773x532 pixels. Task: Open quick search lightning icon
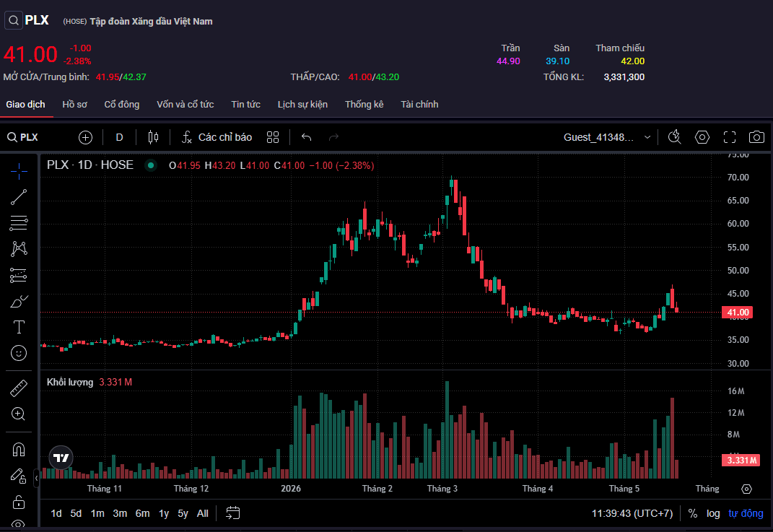point(674,137)
